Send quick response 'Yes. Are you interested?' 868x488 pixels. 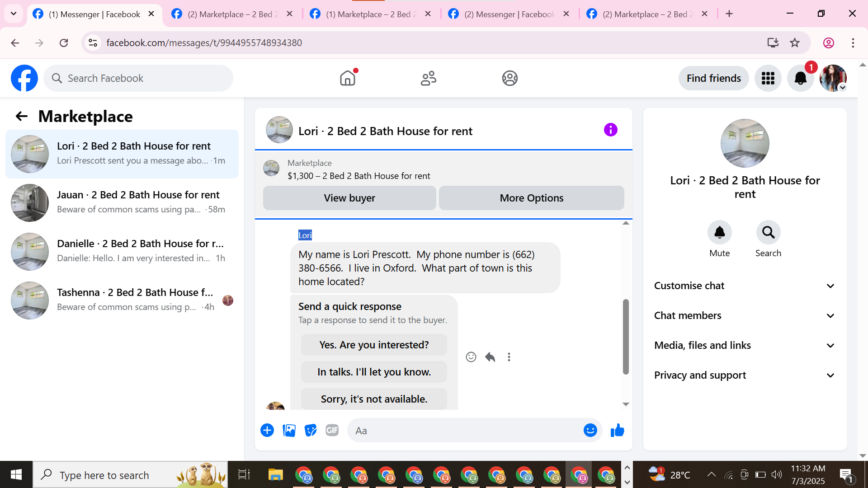click(374, 345)
